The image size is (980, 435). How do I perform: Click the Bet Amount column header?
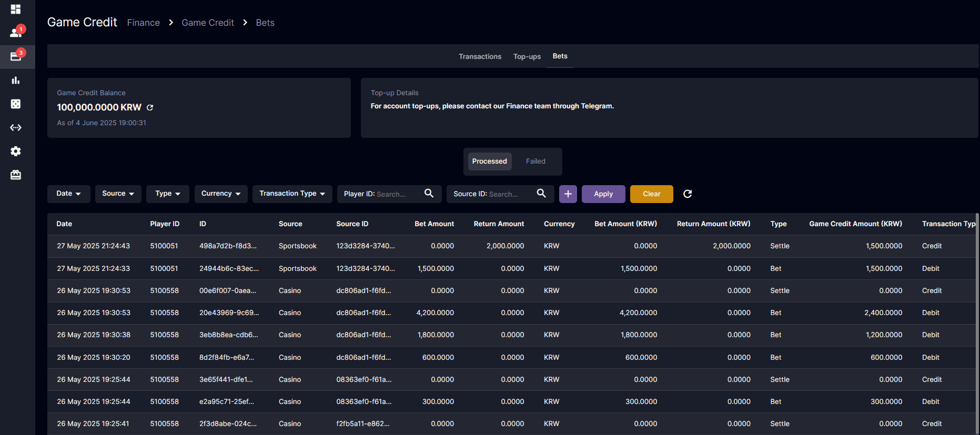pos(434,224)
